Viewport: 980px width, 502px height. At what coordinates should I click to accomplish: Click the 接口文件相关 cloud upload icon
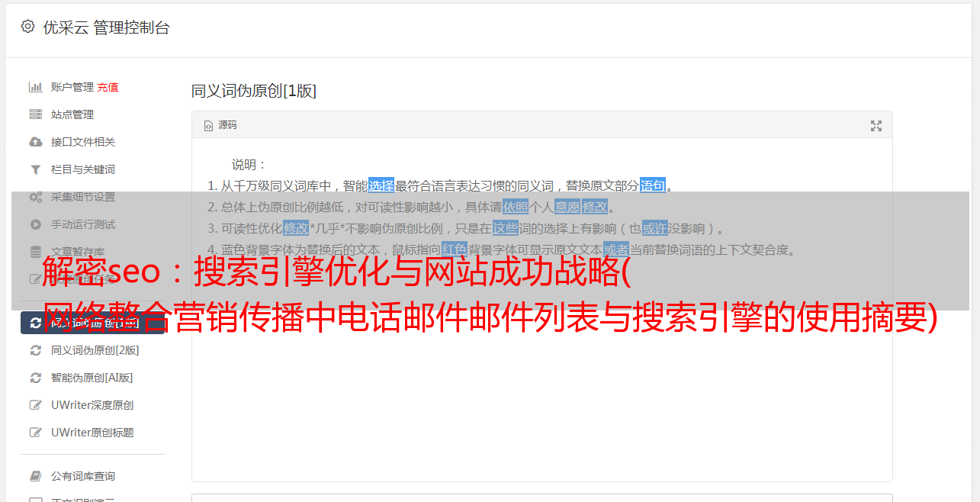click(35, 142)
